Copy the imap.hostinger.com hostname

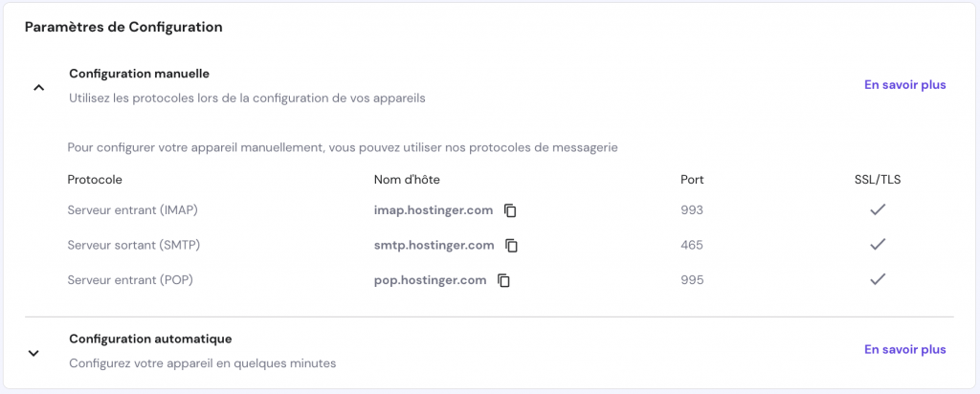click(511, 210)
